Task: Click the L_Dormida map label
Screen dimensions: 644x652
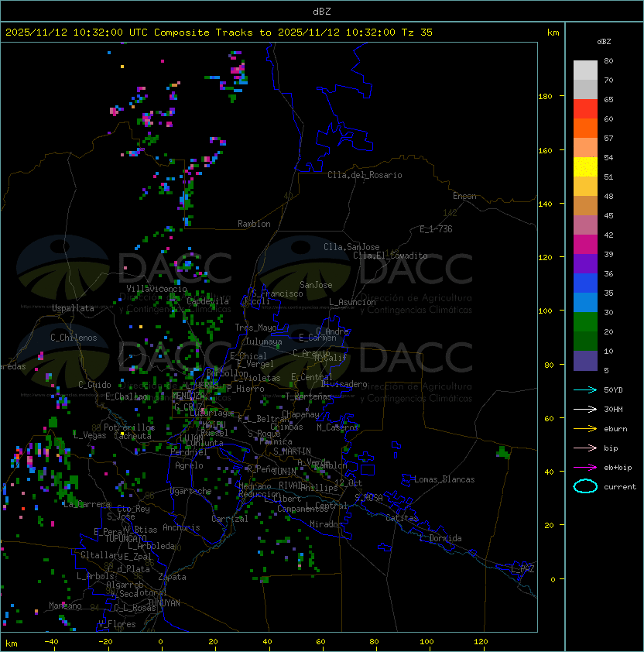Action: [x=440, y=538]
